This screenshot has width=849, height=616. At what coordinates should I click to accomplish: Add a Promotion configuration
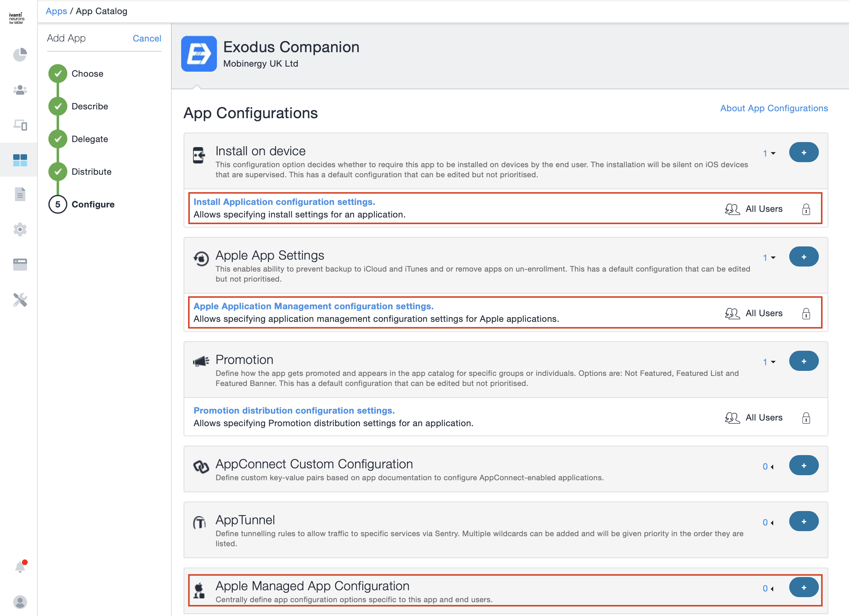[x=803, y=361]
